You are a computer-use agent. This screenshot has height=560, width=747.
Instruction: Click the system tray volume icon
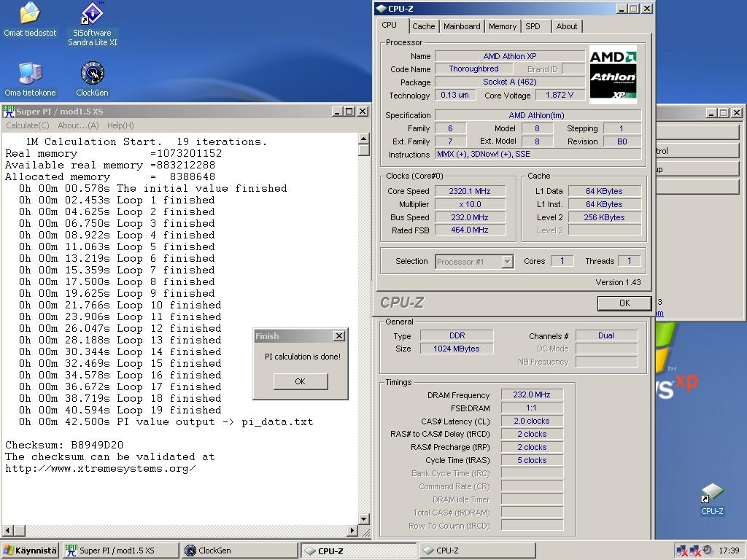(x=708, y=551)
